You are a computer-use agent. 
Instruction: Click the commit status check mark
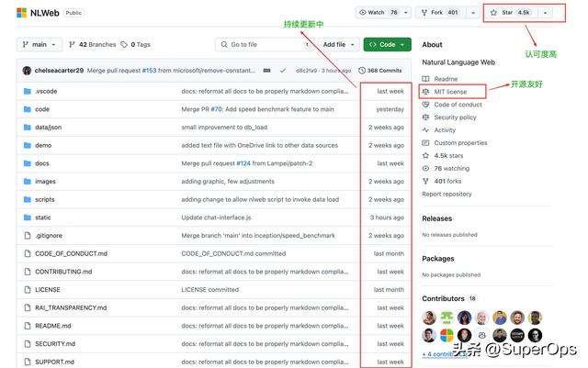282,70
